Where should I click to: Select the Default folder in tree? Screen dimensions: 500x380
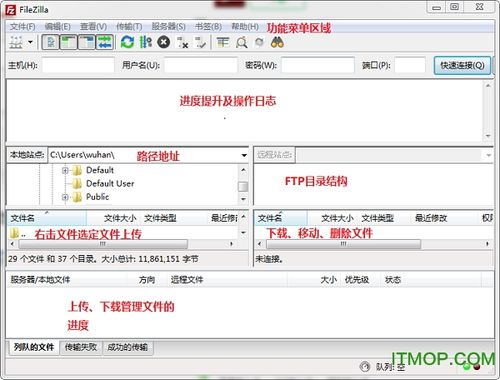coord(100,170)
